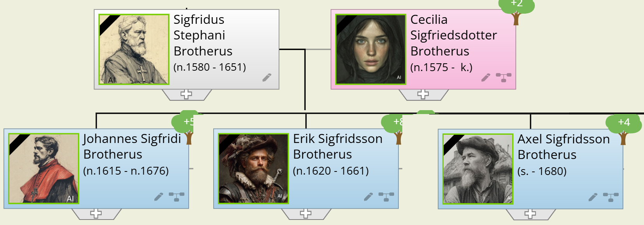Viewport: 644px width, 225px height.
Task: Click the edit pencil on Cecilia Sigfriedsdotter card
Action: tap(485, 77)
